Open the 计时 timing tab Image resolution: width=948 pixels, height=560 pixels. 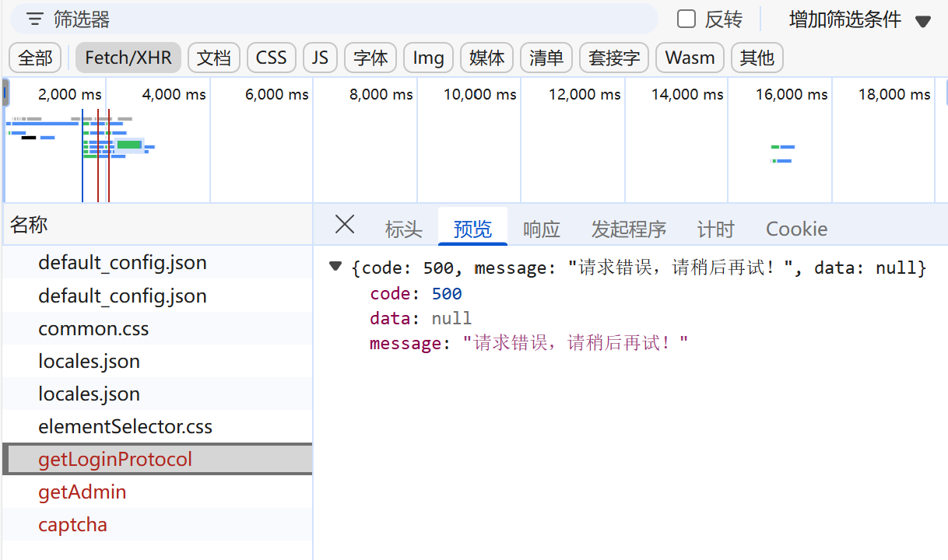[x=715, y=229]
